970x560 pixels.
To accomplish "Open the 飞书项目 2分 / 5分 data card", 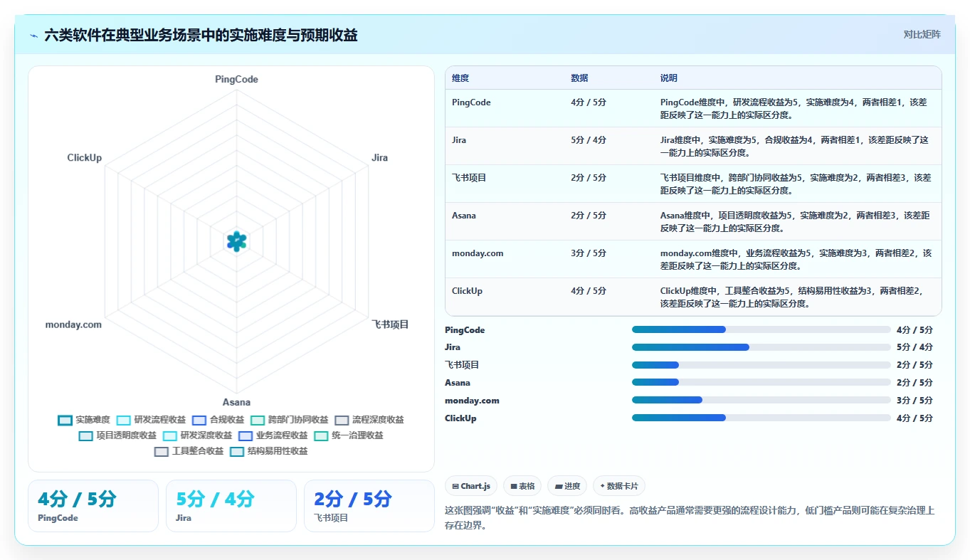I will [x=369, y=506].
